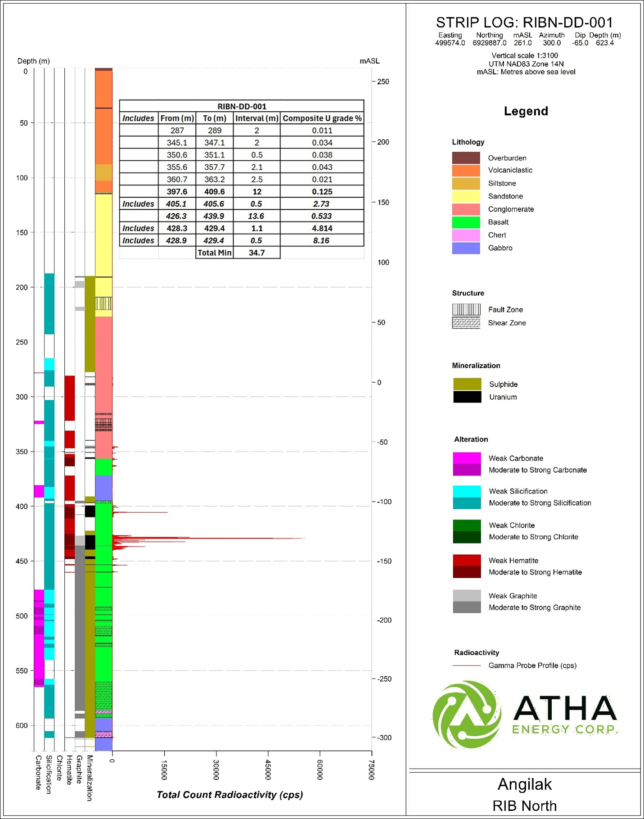Click the Total Min table cell
Screen dimensions: 644x819
214,253
